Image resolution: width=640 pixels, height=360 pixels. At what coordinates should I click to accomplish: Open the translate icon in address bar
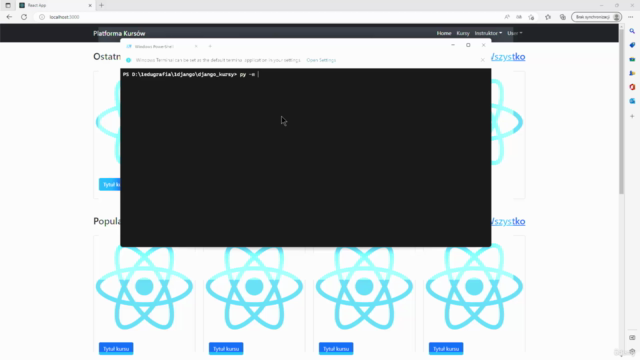tap(519, 17)
